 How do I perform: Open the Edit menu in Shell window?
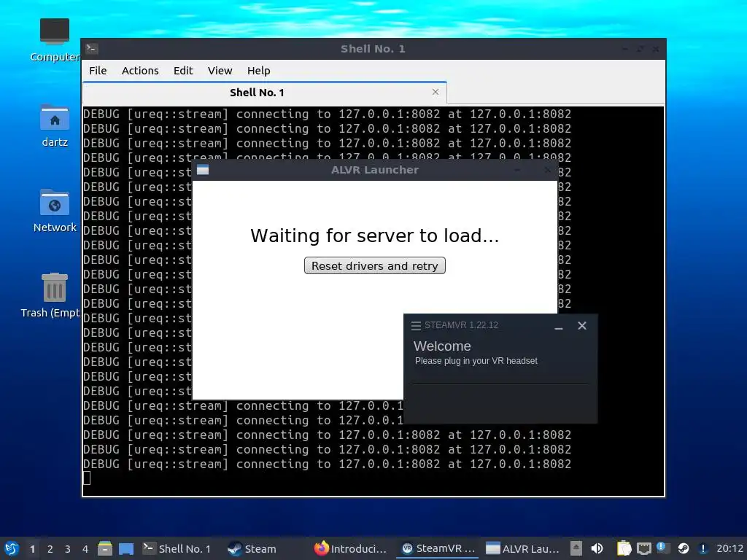[x=183, y=71]
